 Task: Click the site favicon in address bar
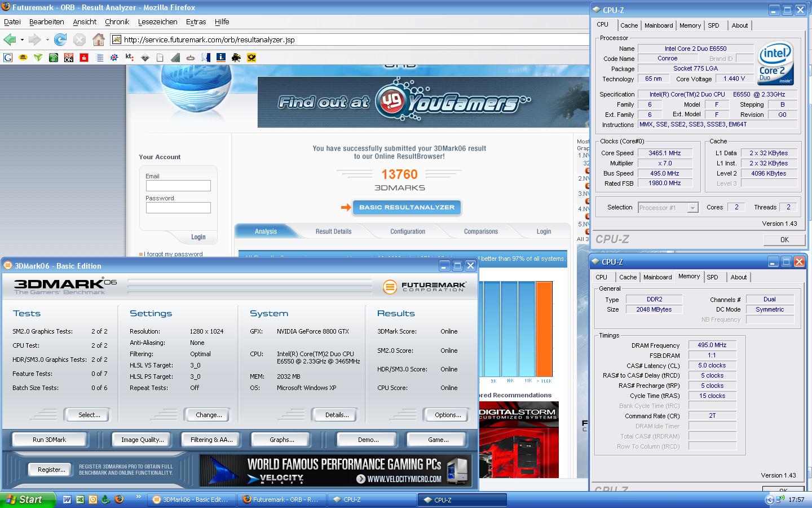(x=116, y=40)
